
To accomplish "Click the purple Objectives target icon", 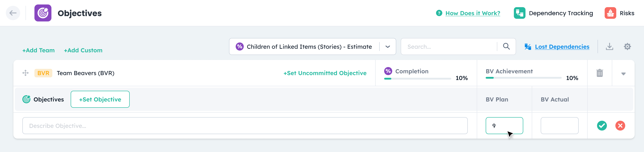I will (x=43, y=13).
